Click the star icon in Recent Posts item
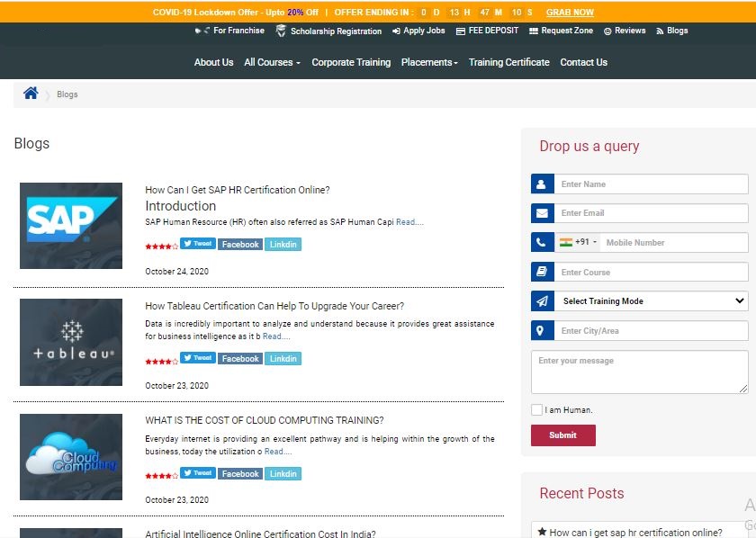The height and width of the screenshot is (538, 756). [543, 532]
